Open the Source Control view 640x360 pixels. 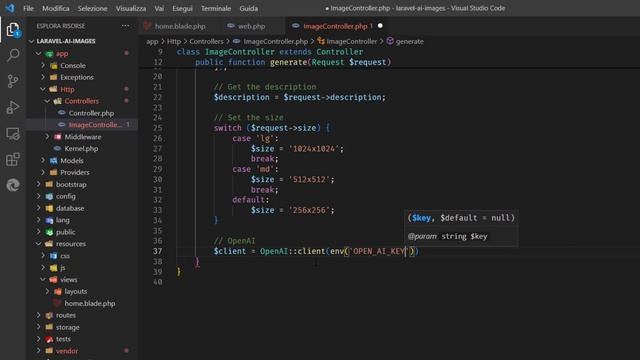[13, 81]
